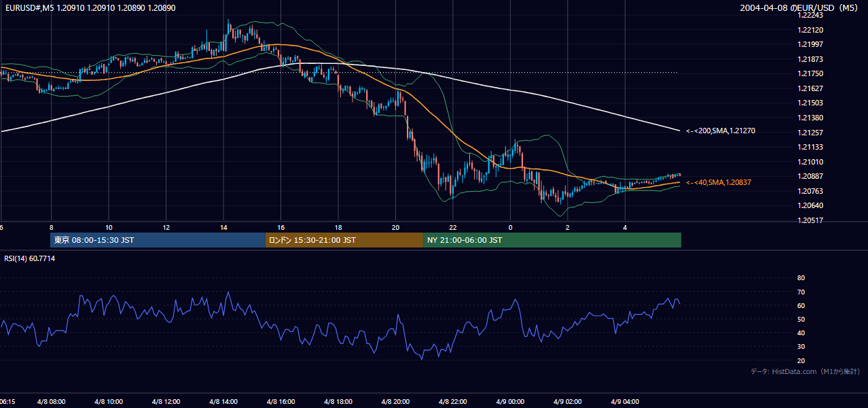Click price axis value 1.21873
The height and width of the screenshot is (408, 868).
point(810,59)
